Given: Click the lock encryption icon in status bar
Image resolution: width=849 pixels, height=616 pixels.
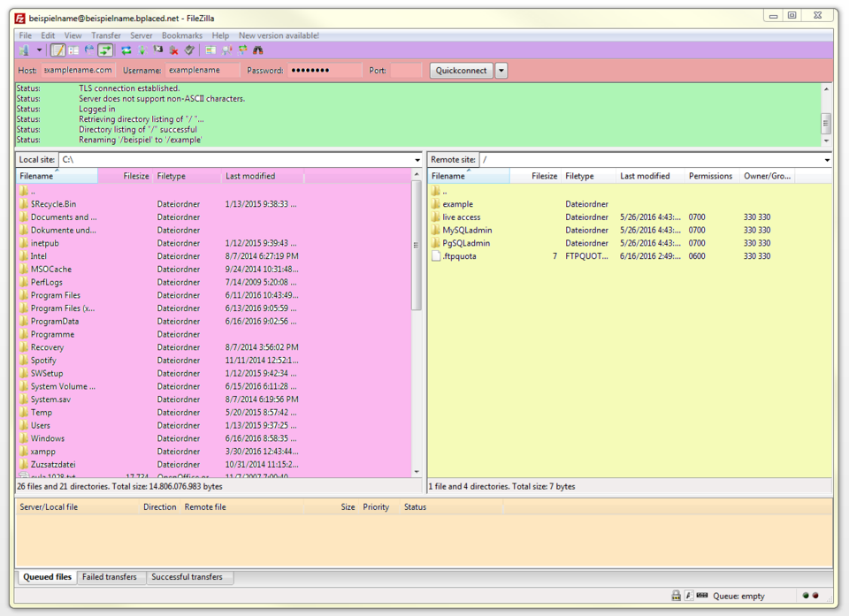Looking at the screenshot, I should click(x=677, y=596).
